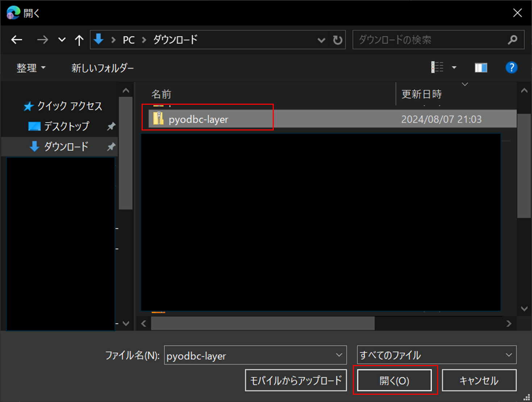Select デスクトップ in the navigation pane
This screenshot has width=532, height=402.
59,126
